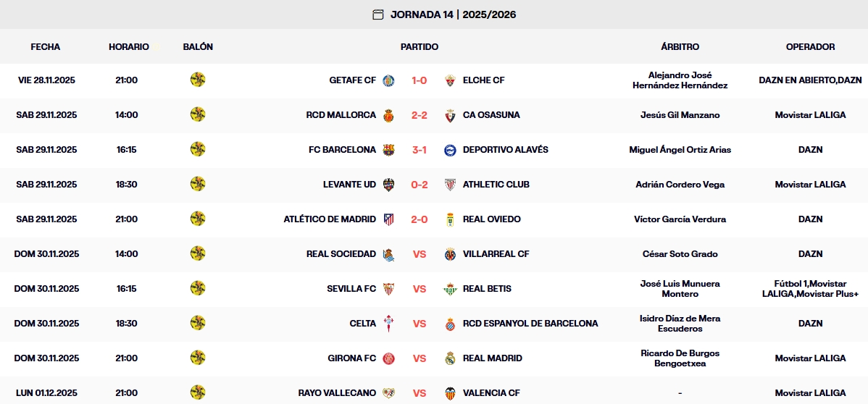Click the Real Betis crest icon
The height and width of the screenshot is (404, 868).
450,289
